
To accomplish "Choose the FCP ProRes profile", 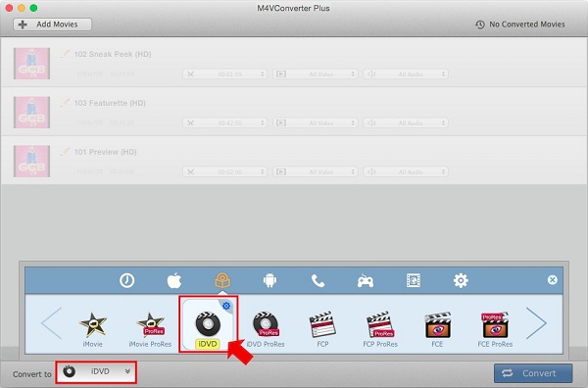I will pos(380,329).
